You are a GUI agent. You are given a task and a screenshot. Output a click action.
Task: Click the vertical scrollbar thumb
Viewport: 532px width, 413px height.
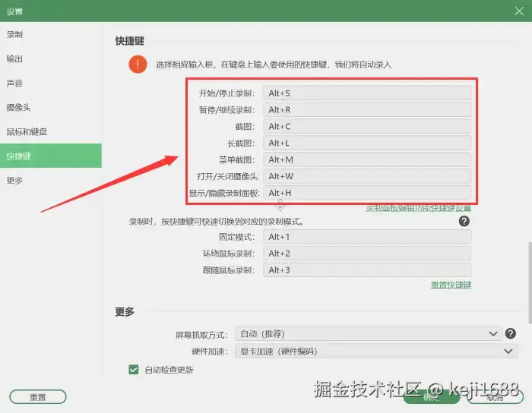530,283
